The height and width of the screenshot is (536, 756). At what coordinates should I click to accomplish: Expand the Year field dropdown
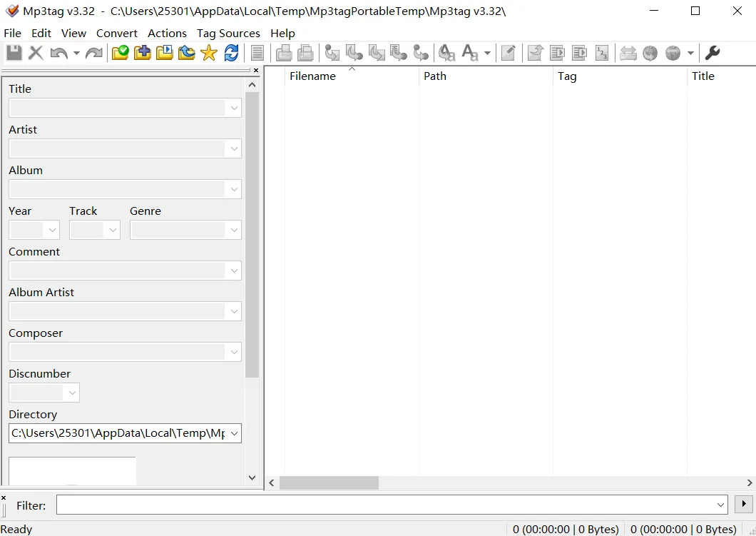(52, 230)
